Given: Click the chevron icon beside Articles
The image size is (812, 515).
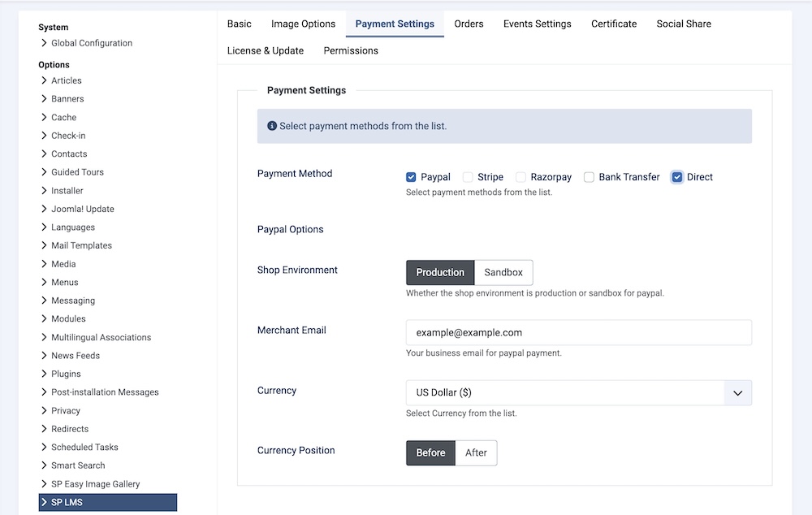Looking at the screenshot, I should (44, 80).
